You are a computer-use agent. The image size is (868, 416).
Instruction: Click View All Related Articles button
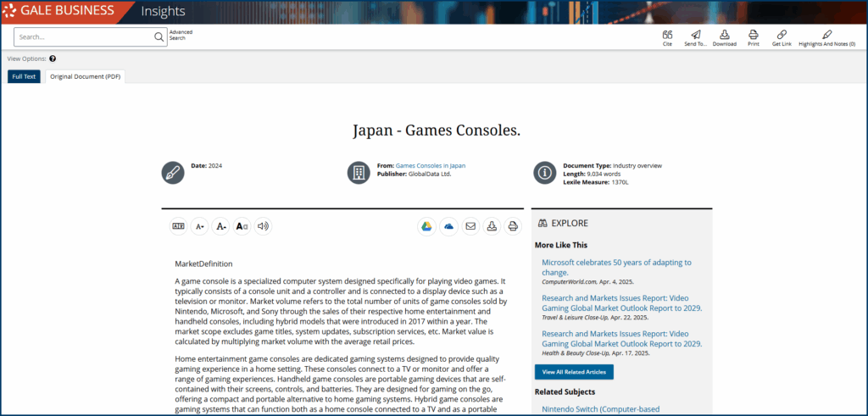point(574,372)
